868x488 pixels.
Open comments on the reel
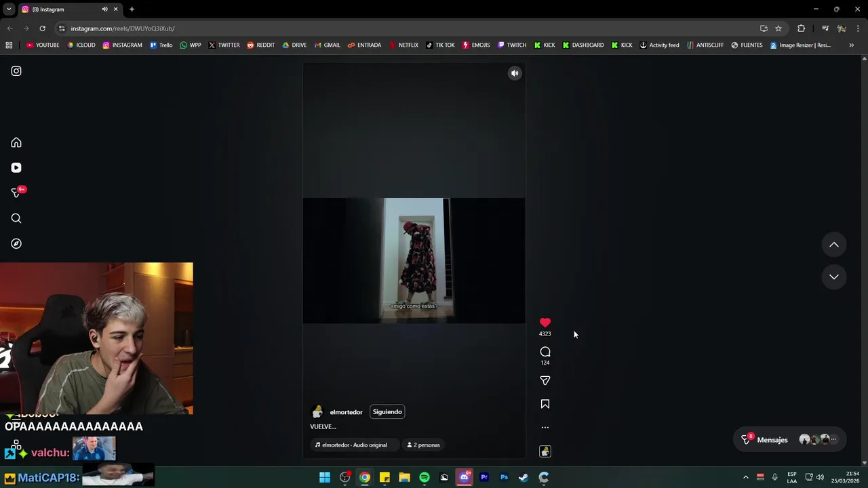[x=545, y=352]
